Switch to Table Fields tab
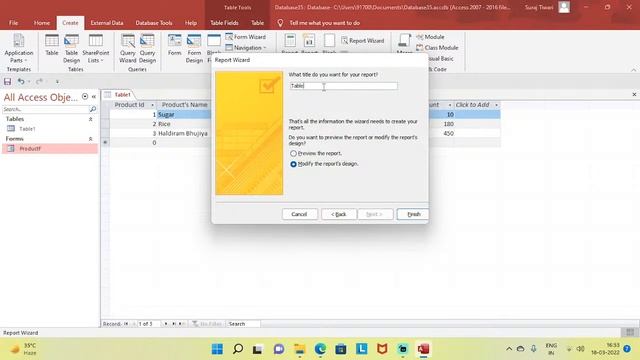 coord(224,23)
